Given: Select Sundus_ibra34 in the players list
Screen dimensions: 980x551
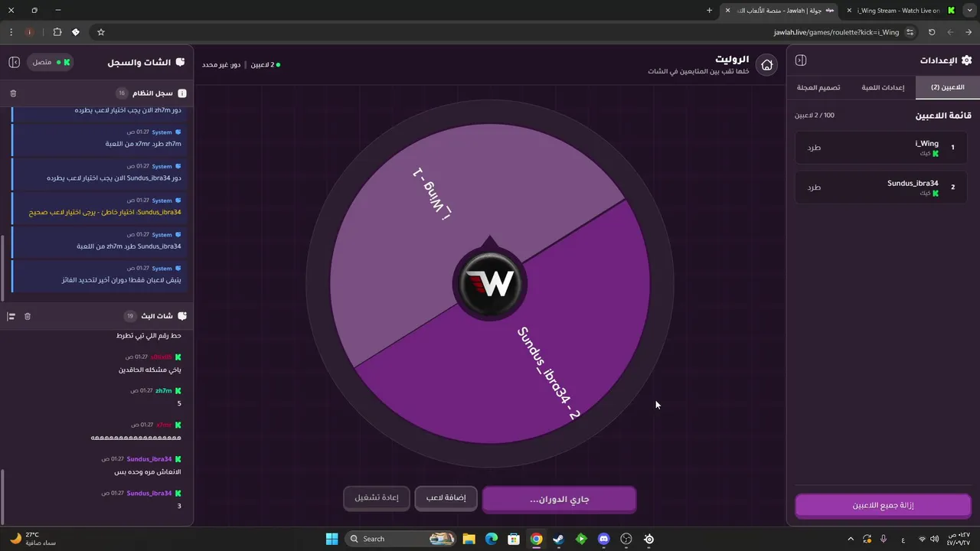Looking at the screenshot, I should pos(881,187).
